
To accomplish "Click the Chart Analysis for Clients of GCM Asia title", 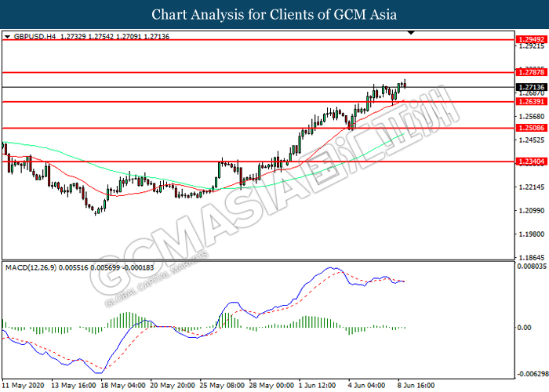I will pos(274,15).
